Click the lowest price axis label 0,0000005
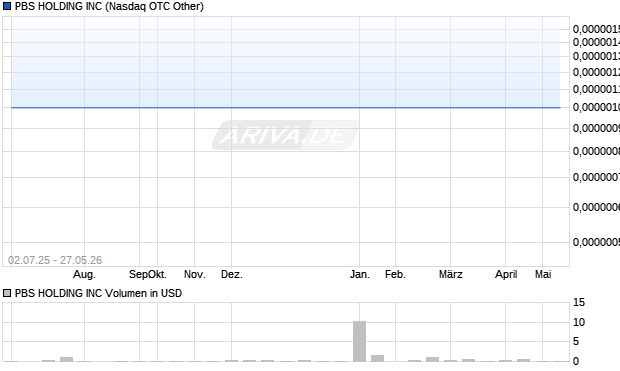 click(x=596, y=242)
